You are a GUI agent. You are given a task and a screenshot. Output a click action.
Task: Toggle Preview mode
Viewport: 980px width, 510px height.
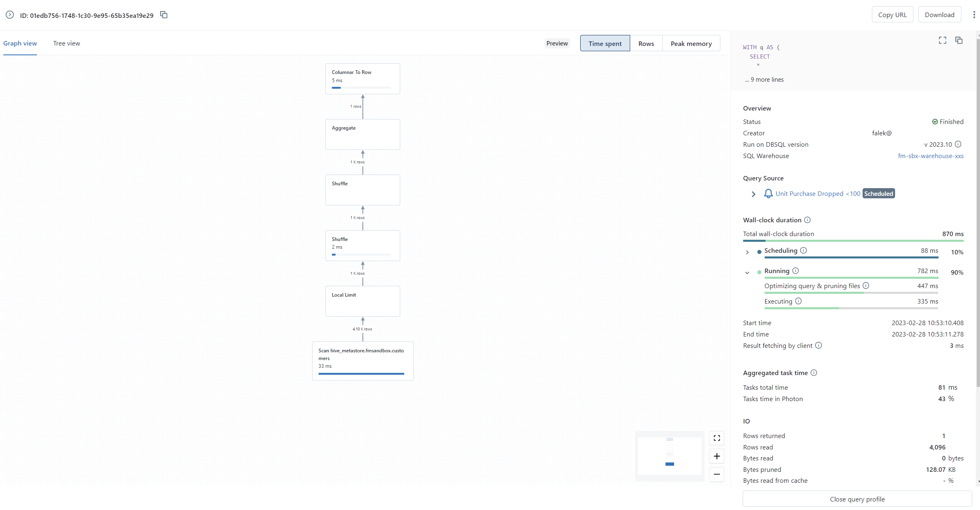point(557,43)
